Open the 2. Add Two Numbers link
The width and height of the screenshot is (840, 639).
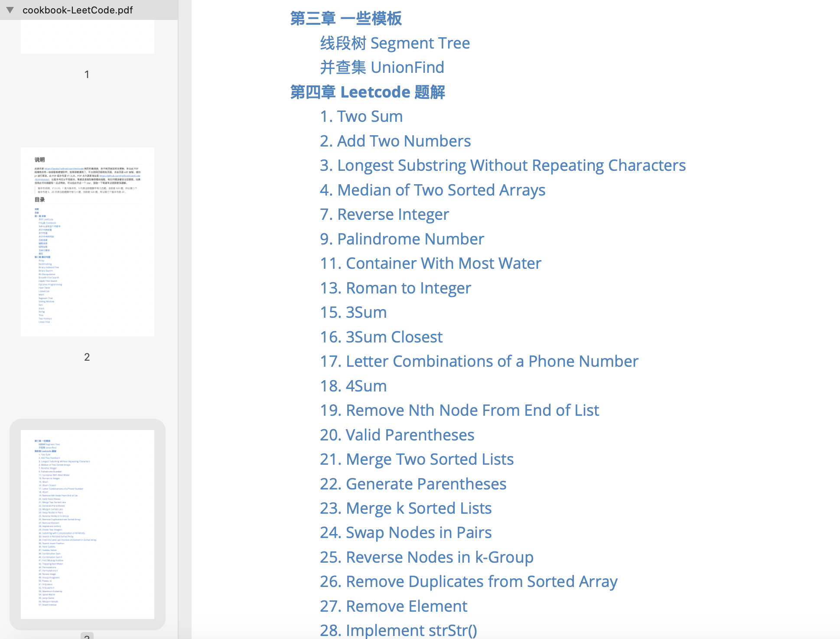click(395, 141)
